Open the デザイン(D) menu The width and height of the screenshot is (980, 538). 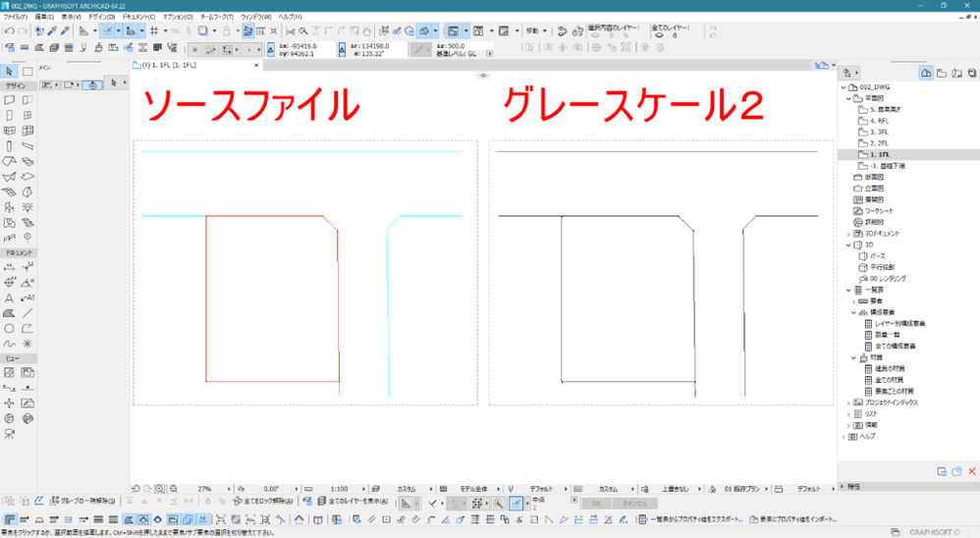(x=101, y=17)
